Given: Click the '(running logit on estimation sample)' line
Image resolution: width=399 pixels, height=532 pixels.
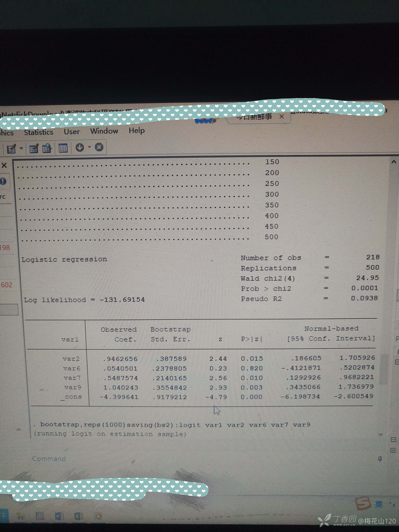Looking at the screenshot, I should [110, 434].
